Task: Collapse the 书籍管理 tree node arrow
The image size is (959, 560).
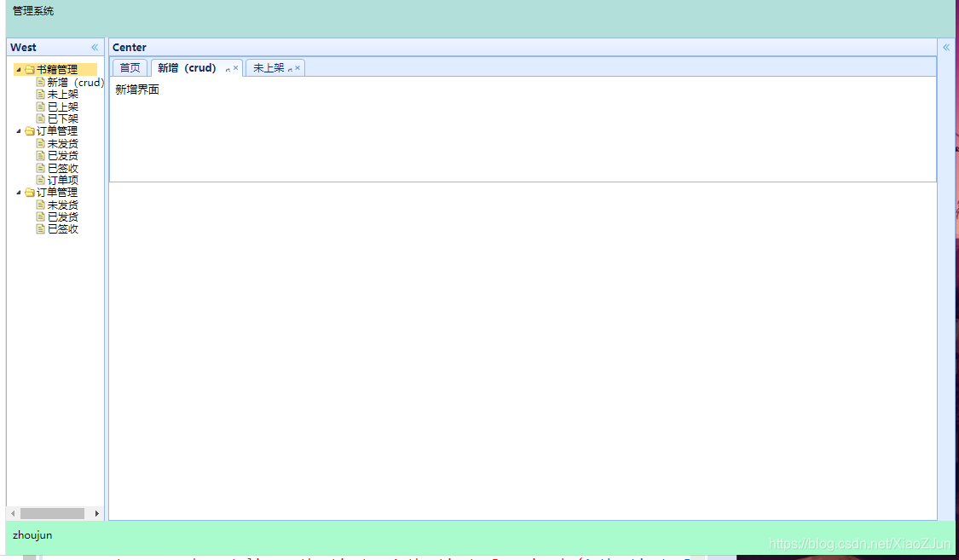Action: point(19,70)
